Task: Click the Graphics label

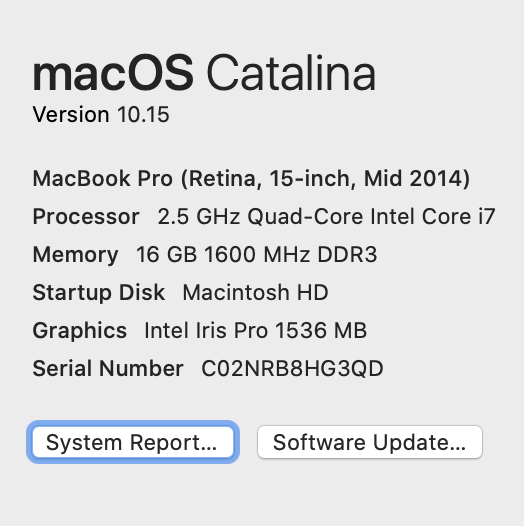Action: (x=80, y=331)
